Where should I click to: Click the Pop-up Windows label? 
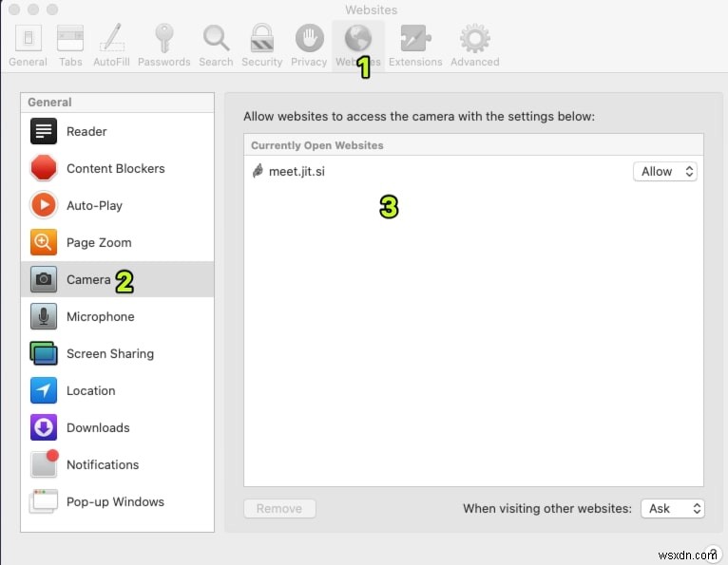click(115, 502)
